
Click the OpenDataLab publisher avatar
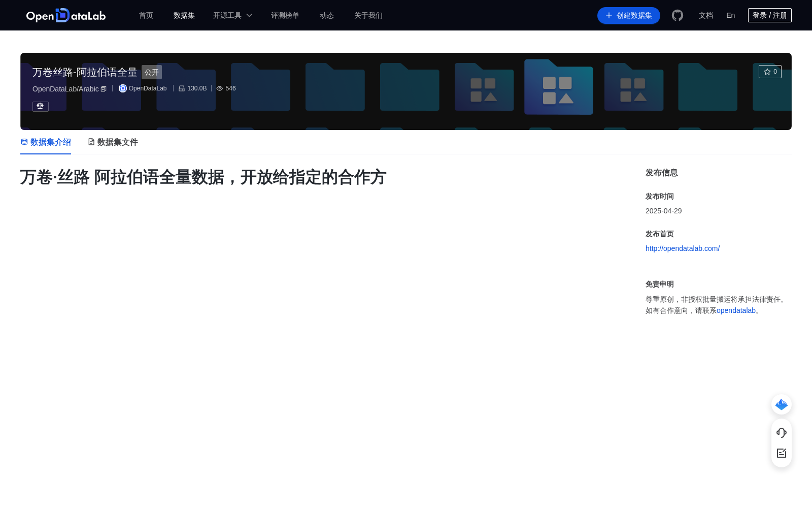[123, 88]
